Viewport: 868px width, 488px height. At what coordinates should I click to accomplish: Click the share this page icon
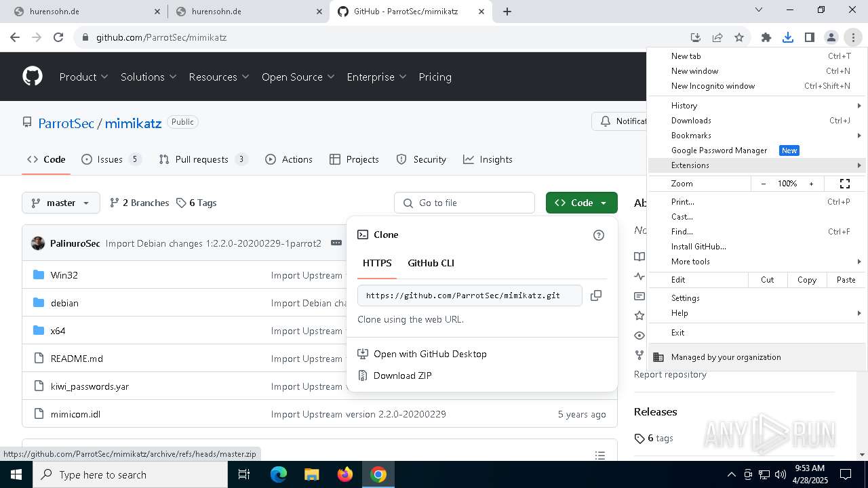(x=717, y=37)
